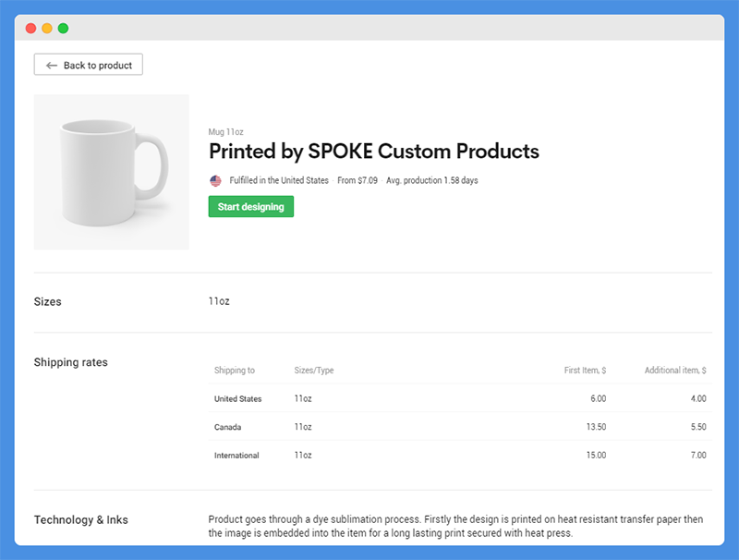The image size is (739, 560).
Task: Click the yellow minimize window button
Action: (x=47, y=29)
